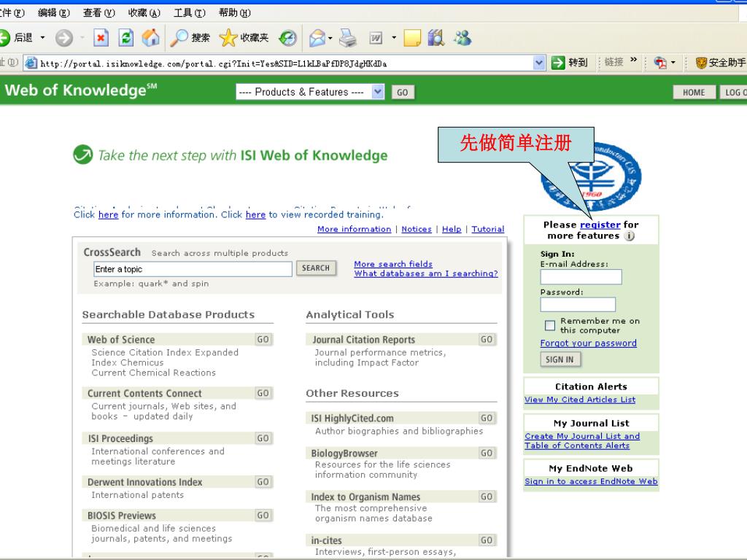
Task: Click the Password input field
Action: click(578, 304)
